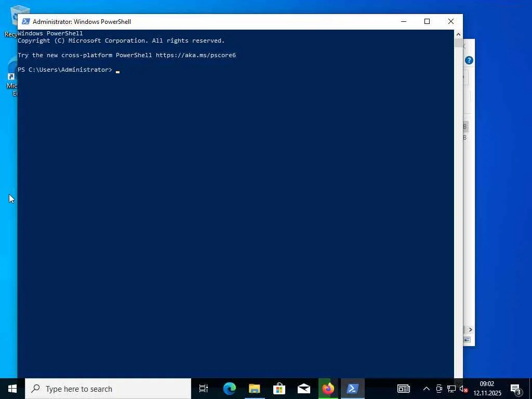Click the 'Copyright (C) Microsoft Corporation' line
532x399 pixels.
[x=121, y=41]
